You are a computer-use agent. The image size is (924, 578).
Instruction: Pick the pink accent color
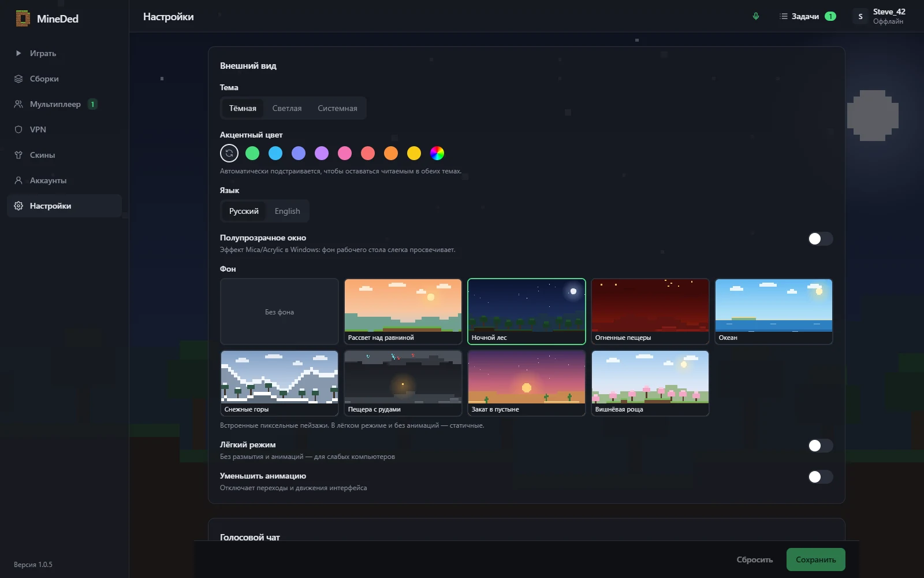(345, 153)
